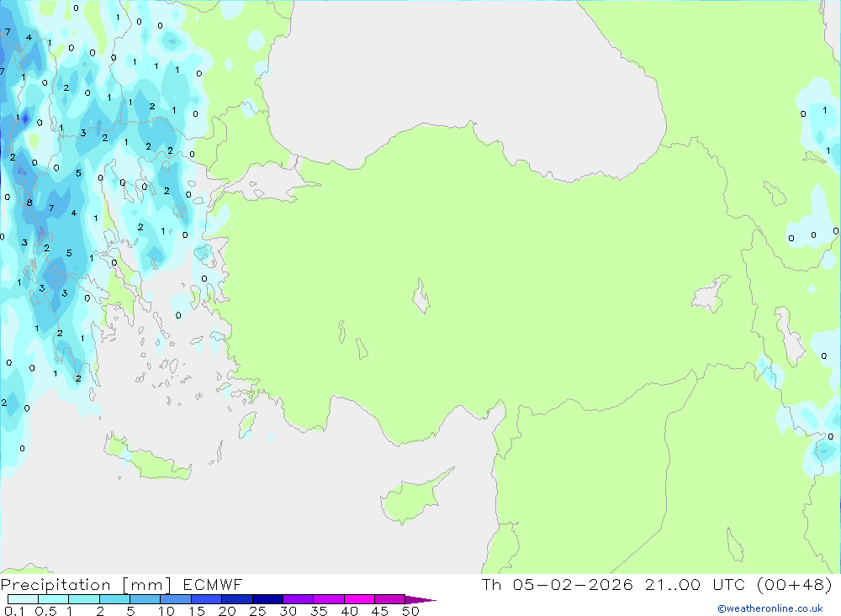Screen dimensions: 841x616
Task: Click the '0.5' legend scale label
Action: pos(45,611)
